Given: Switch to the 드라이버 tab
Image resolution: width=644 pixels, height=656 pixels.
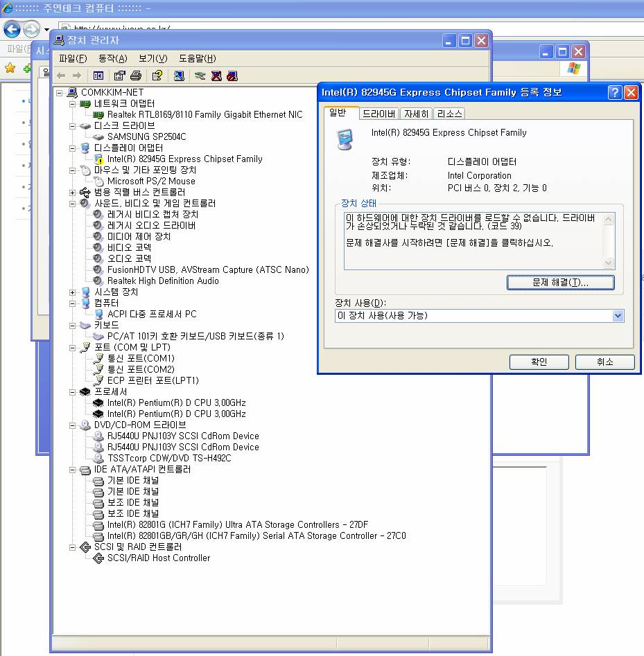Looking at the screenshot, I should click(x=378, y=114).
